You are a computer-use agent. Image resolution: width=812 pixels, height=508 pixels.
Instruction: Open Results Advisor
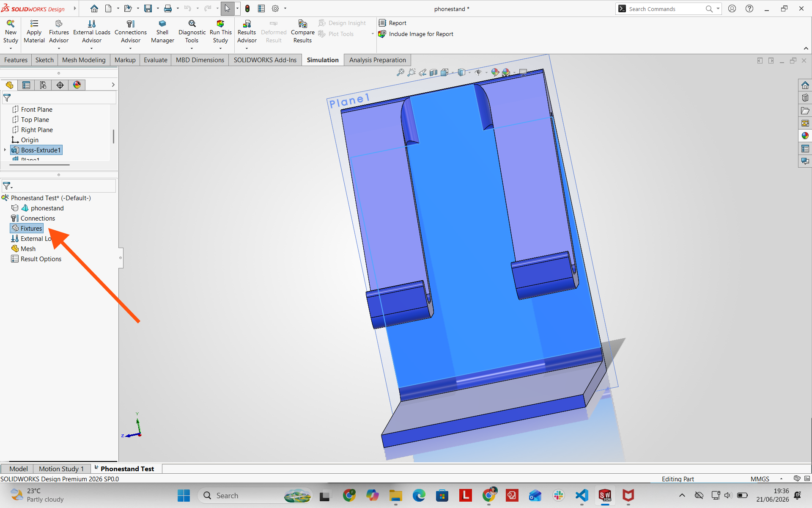[247, 32]
